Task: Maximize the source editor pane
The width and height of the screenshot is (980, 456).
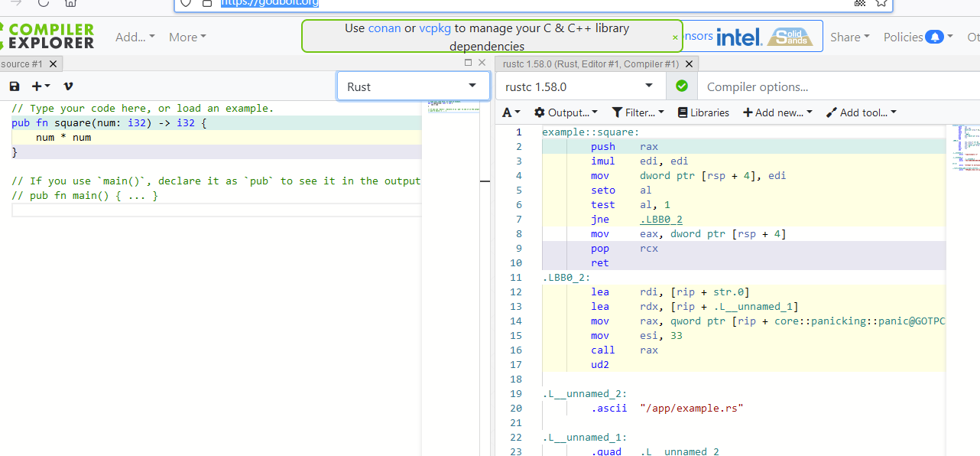Action: [x=469, y=63]
